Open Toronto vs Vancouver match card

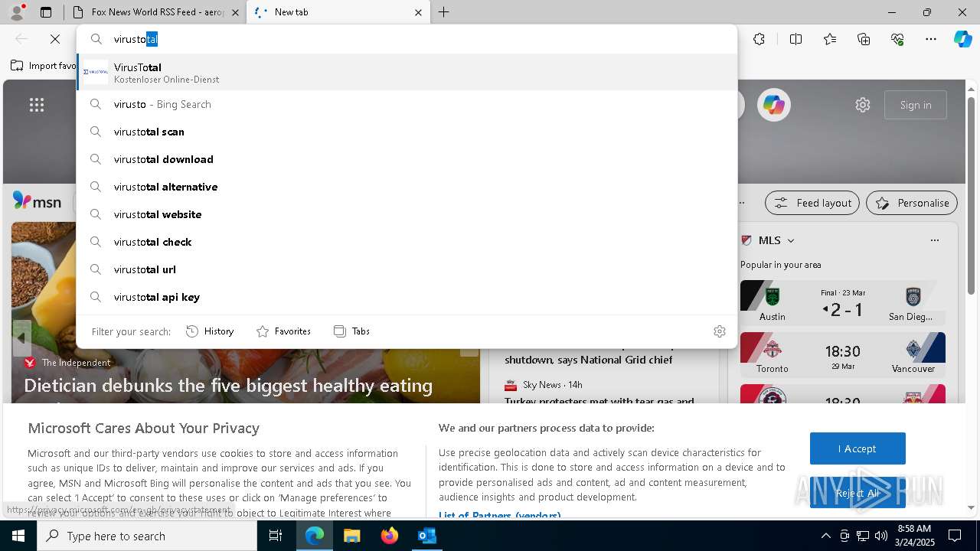(843, 354)
